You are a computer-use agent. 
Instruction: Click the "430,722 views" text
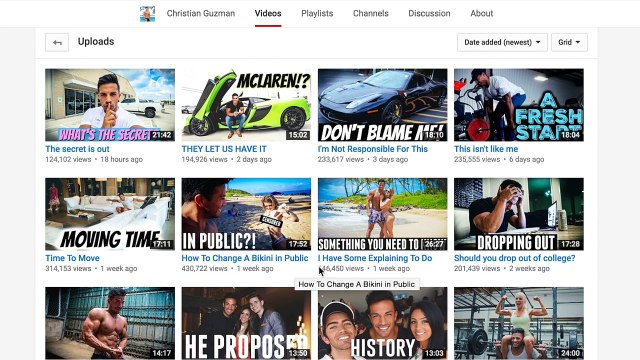click(204, 269)
